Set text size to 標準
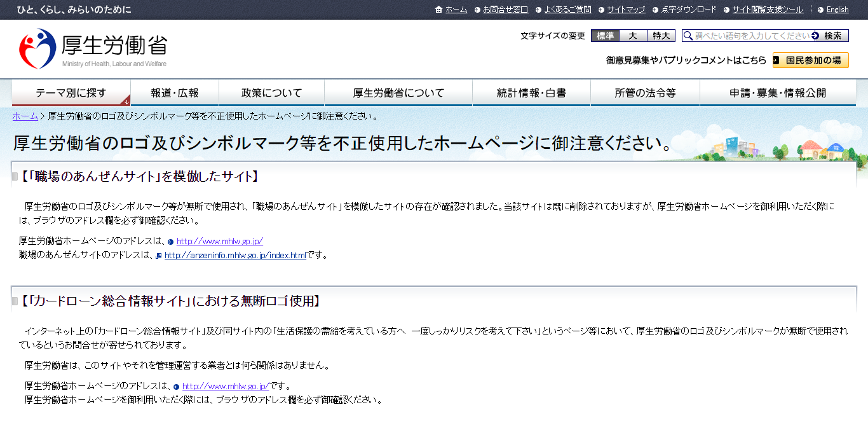 (x=605, y=36)
